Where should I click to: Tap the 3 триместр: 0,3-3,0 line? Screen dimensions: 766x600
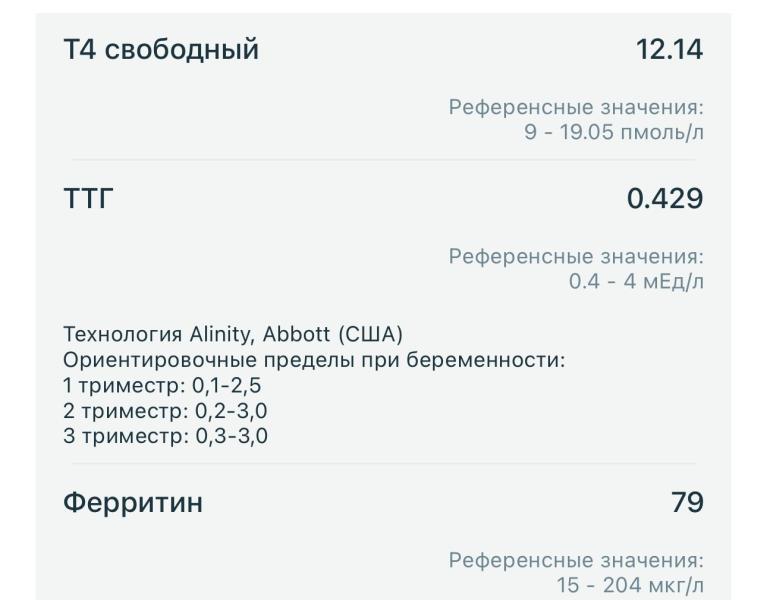tap(165, 436)
